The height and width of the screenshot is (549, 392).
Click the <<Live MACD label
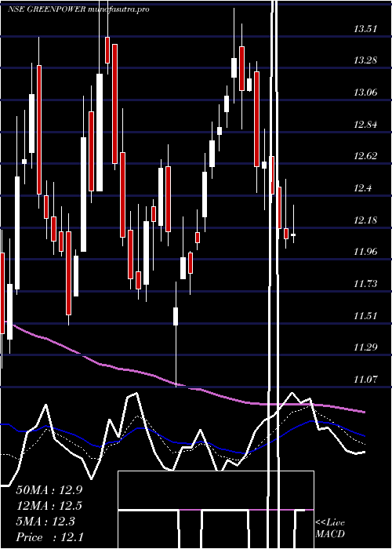click(330, 529)
